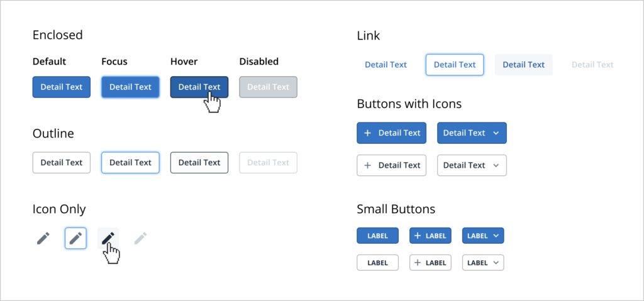Open the small outlined LABEL dropdown

point(496,263)
